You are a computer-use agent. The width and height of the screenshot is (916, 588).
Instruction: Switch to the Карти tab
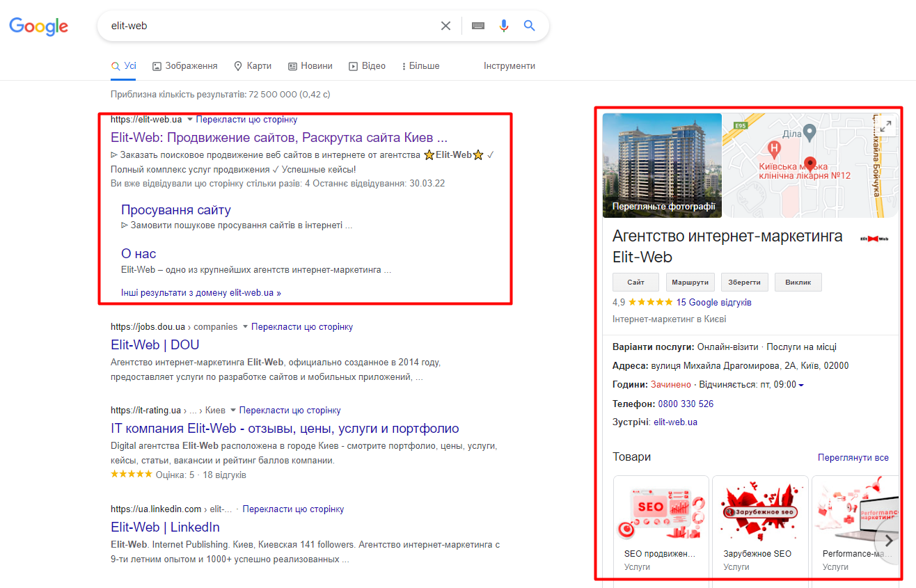(x=253, y=66)
